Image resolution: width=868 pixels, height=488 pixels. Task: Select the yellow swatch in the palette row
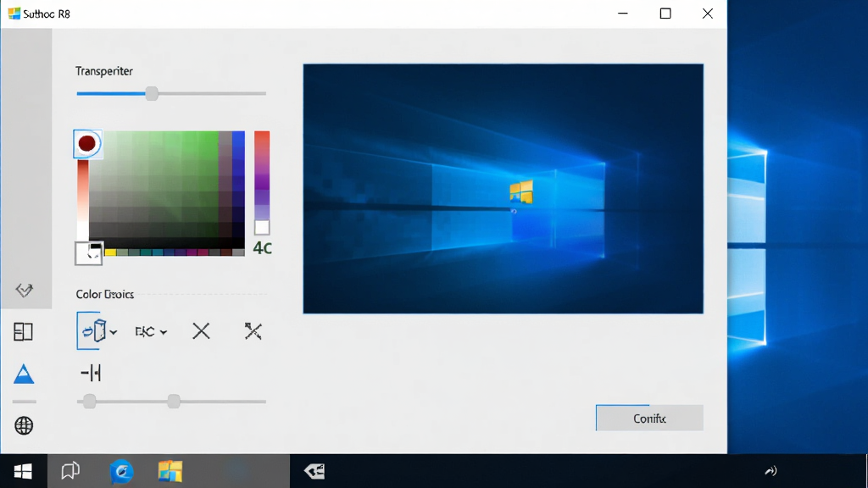(x=110, y=252)
